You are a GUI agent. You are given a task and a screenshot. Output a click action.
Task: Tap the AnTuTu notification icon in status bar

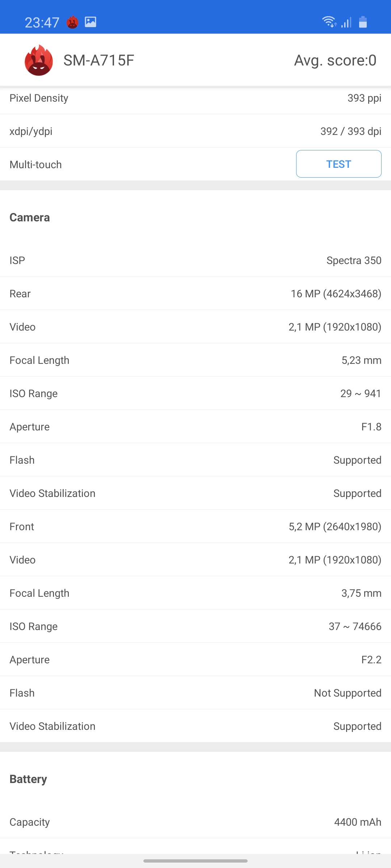click(x=72, y=22)
